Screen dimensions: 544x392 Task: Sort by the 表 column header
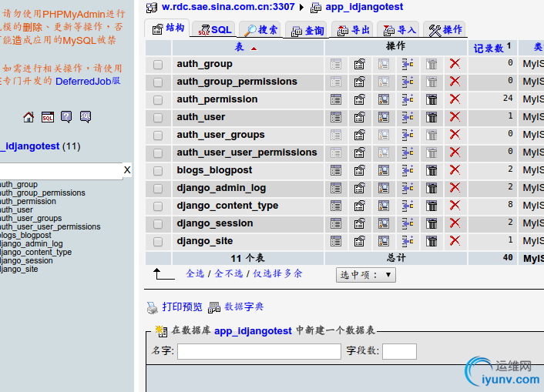pyautogui.click(x=240, y=47)
